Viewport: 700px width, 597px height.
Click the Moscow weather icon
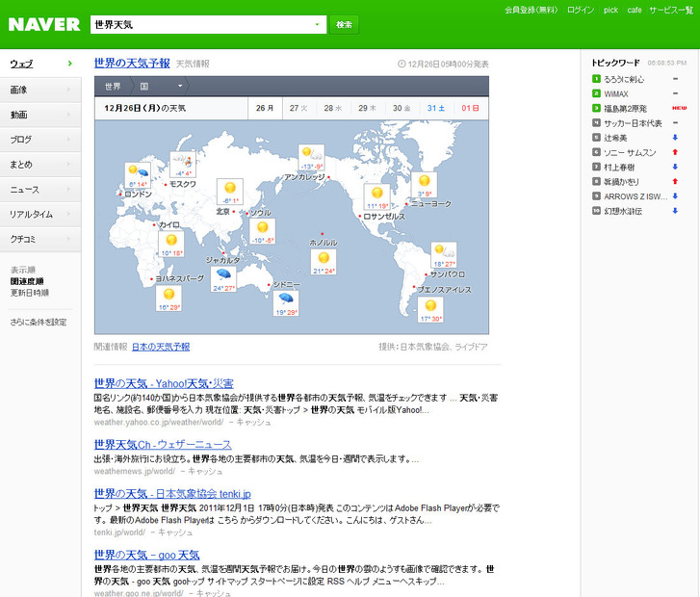183,165
